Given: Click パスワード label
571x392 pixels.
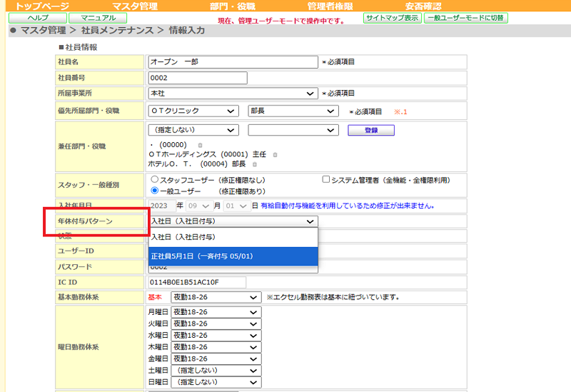Looking at the screenshot, I should [75, 266].
